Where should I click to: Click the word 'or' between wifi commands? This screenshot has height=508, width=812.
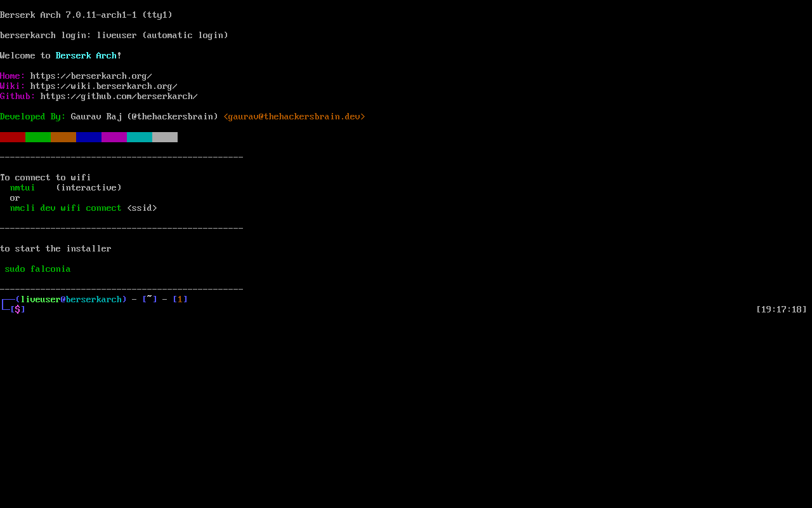(15, 198)
